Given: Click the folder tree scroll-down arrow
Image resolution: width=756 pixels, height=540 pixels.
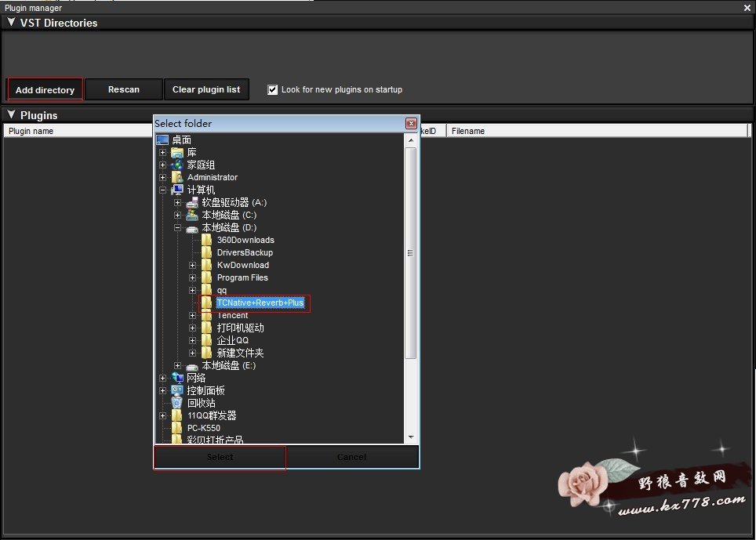Looking at the screenshot, I should pyautogui.click(x=411, y=437).
